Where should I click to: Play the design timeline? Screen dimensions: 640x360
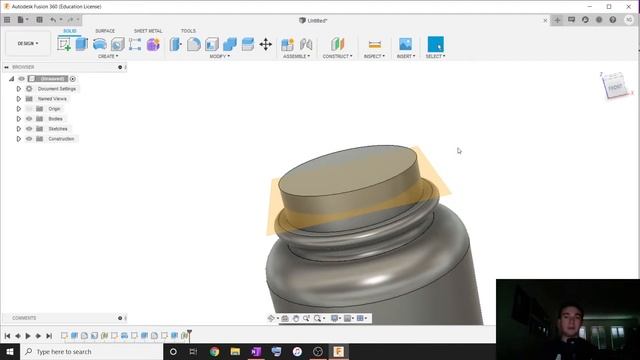pos(28,336)
